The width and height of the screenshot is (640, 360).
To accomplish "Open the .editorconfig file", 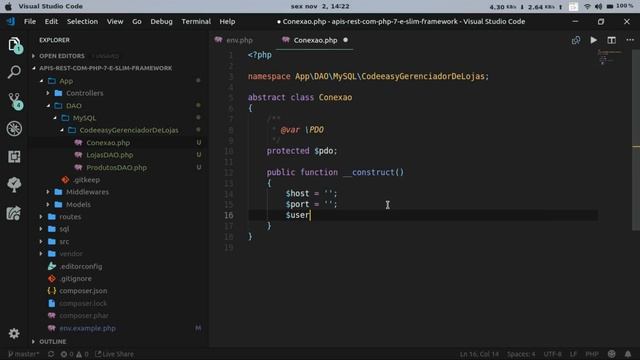I will 81,266.
